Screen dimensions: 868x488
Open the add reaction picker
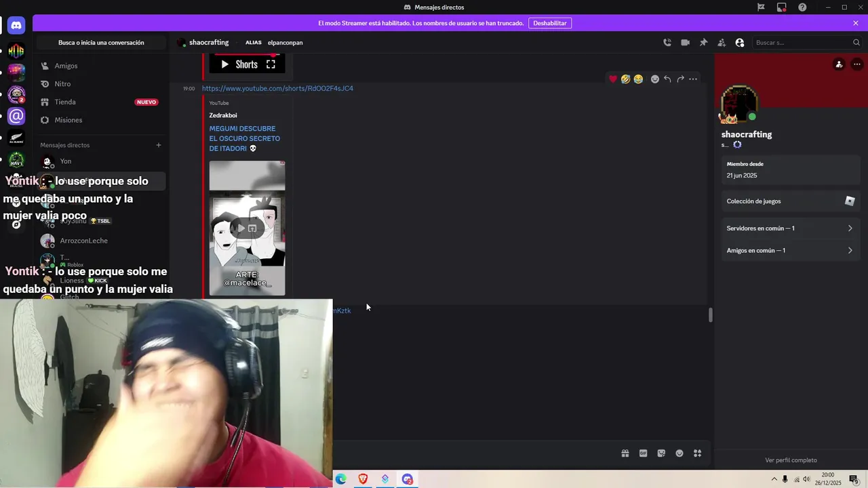pyautogui.click(x=655, y=79)
